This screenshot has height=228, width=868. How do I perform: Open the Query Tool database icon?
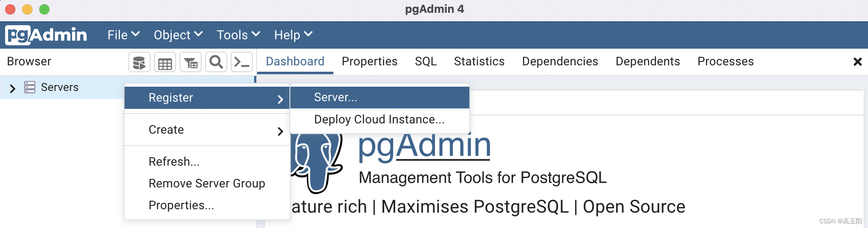[139, 62]
